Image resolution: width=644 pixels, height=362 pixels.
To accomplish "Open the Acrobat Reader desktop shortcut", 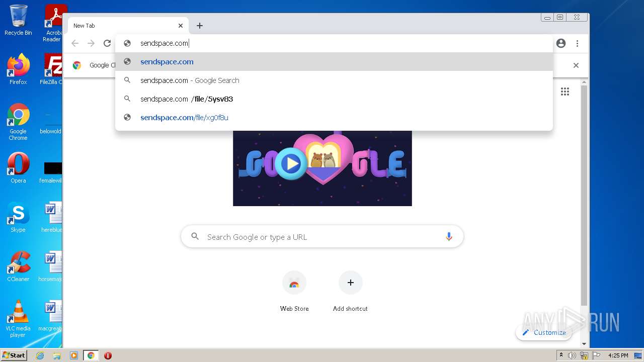I will pos(53,23).
